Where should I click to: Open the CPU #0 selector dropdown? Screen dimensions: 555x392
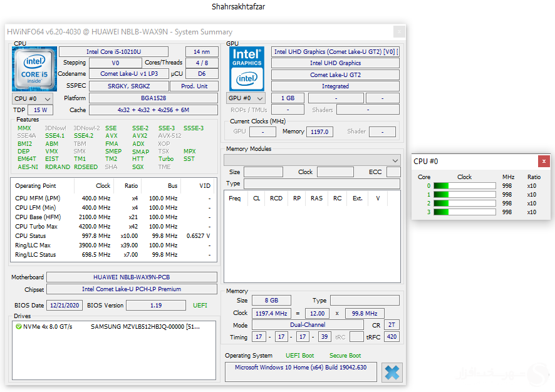click(32, 99)
